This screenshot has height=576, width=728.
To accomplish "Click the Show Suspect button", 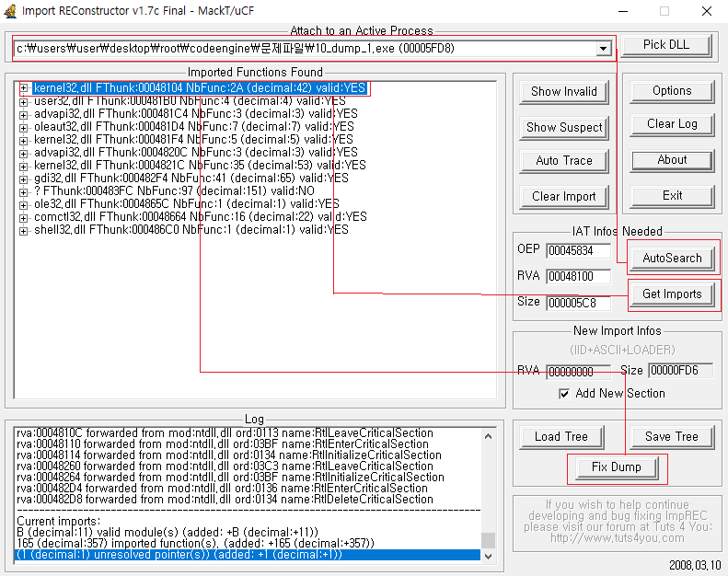I will (x=563, y=128).
